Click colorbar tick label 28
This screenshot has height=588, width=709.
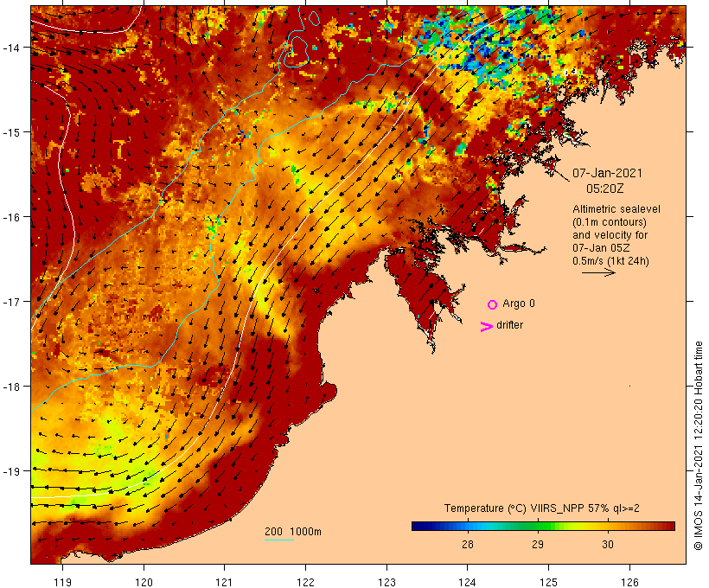pos(468,544)
